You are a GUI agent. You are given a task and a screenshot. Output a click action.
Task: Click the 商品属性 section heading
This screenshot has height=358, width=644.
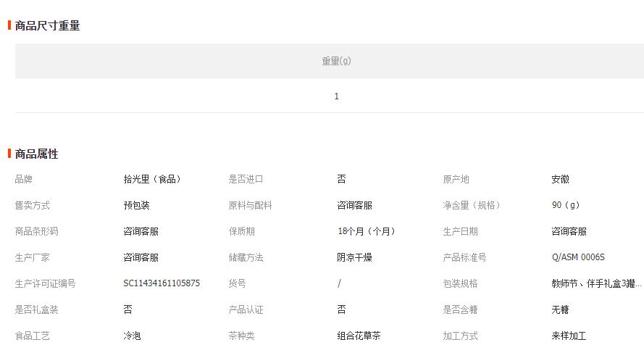[36, 154]
